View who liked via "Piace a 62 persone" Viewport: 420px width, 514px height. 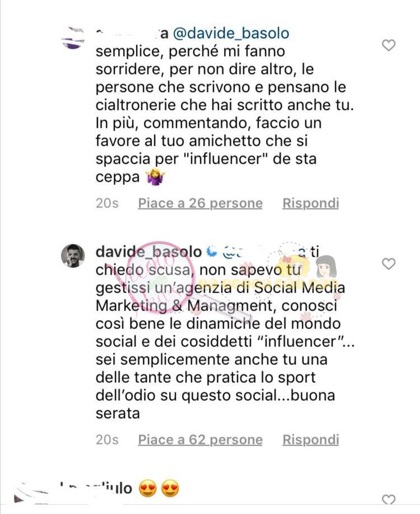(200, 439)
